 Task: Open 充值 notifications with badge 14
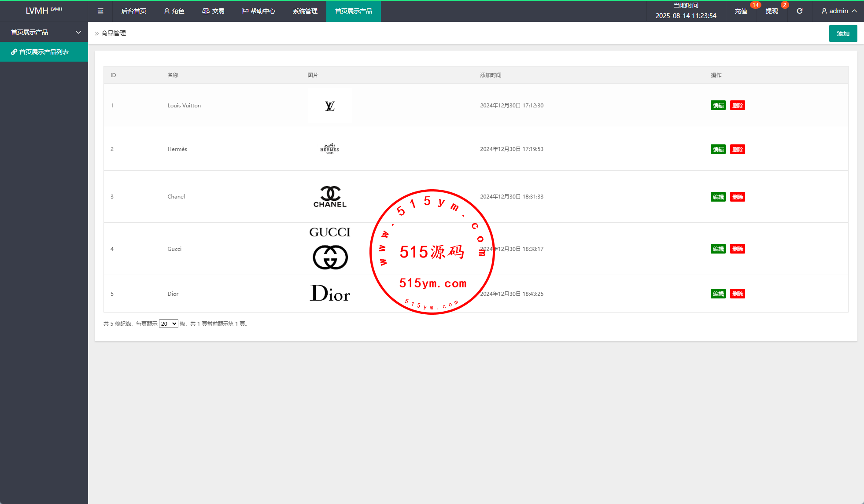click(741, 11)
